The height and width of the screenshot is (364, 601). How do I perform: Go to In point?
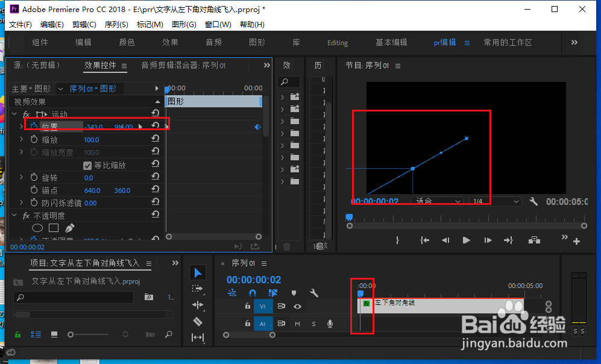(x=424, y=240)
